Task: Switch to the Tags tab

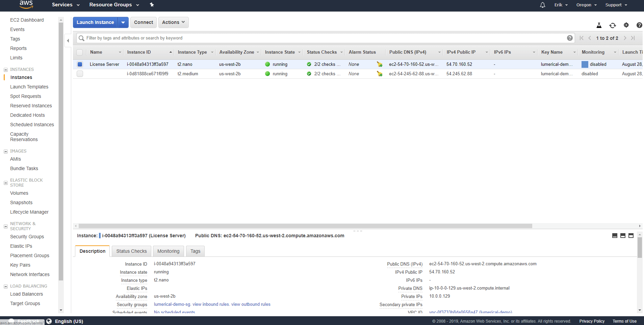Action: [x=195, y=251]
